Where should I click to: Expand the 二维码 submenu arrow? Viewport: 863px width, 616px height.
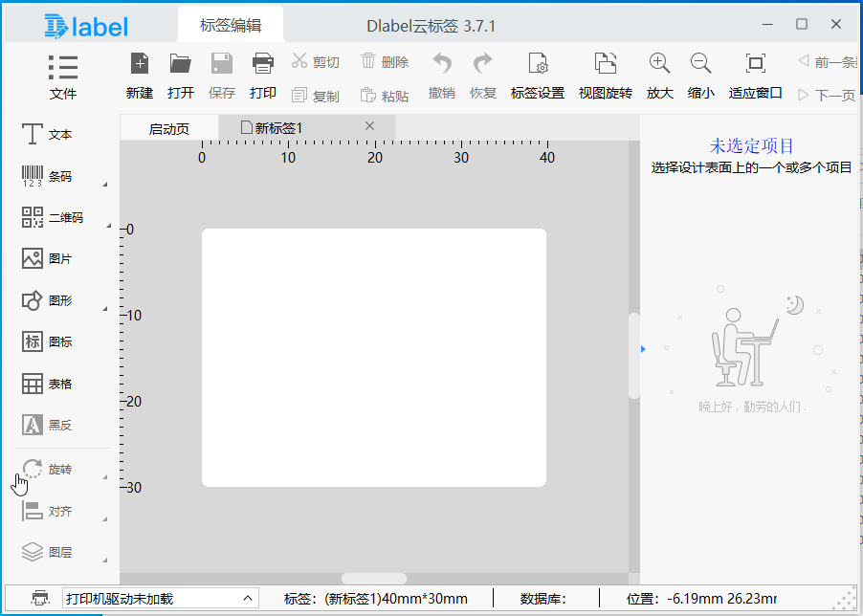point(108,226)
